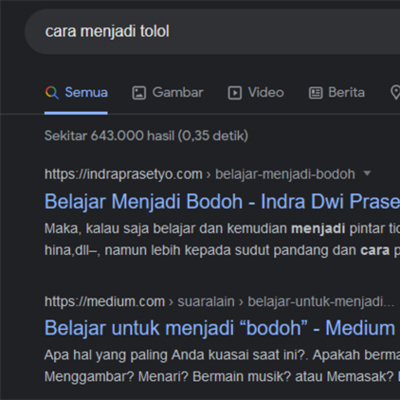Image resolution: width=400 pixels, height=400 pixels.
Task: Click the snippet starting "Apa hal yang paling Anda kuasai"
Action: pyautogui.click(x=222, y=355)
